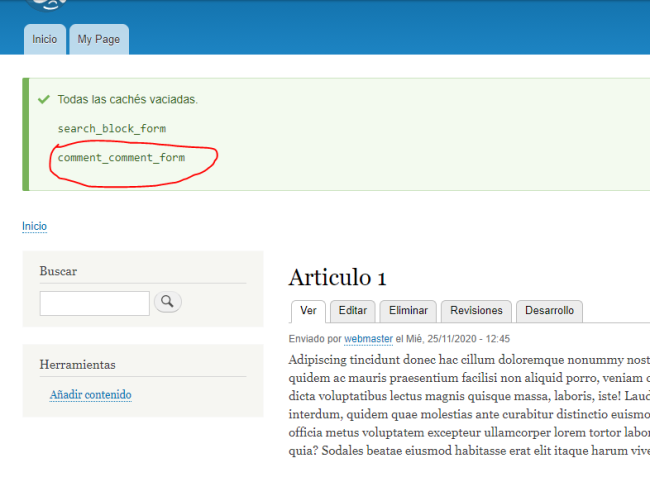The width and height of the screenshot is (650, 482).
Task: Click the green checkmark status icon
Action: click(44, 99)
